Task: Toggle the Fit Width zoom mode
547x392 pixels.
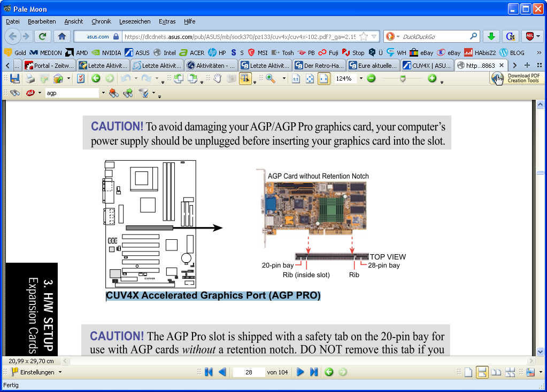Action: (x=323, y=79)
